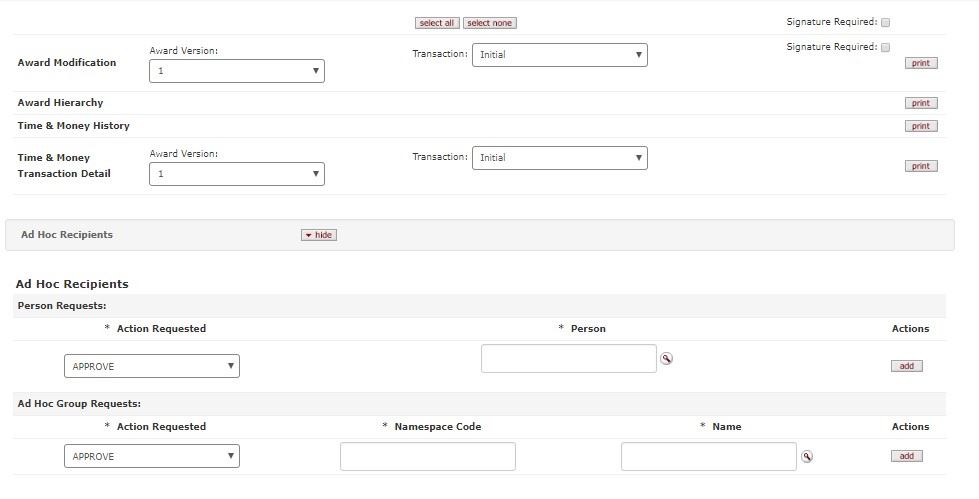Print the Award Hierarchy report
979x499 pixels.
pos(920,103)
